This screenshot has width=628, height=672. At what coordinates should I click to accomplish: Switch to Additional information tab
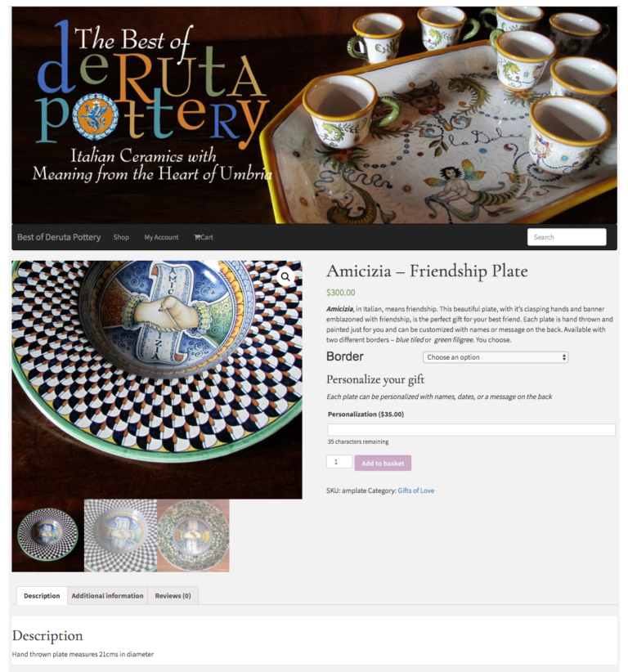click(107, 596)
